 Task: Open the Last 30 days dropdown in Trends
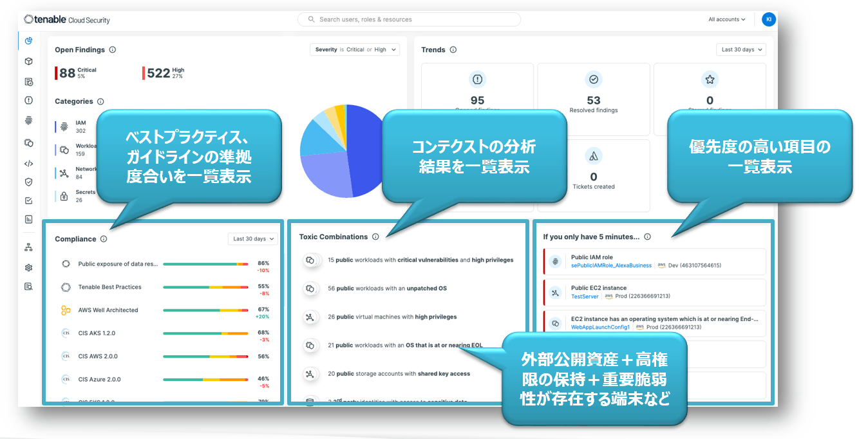pos(741,49)
